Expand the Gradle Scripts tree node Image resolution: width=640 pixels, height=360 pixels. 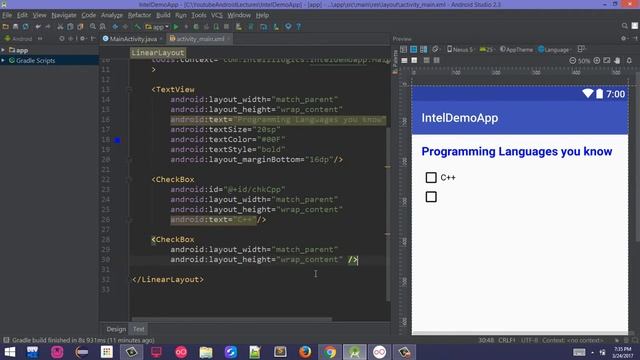3,60
